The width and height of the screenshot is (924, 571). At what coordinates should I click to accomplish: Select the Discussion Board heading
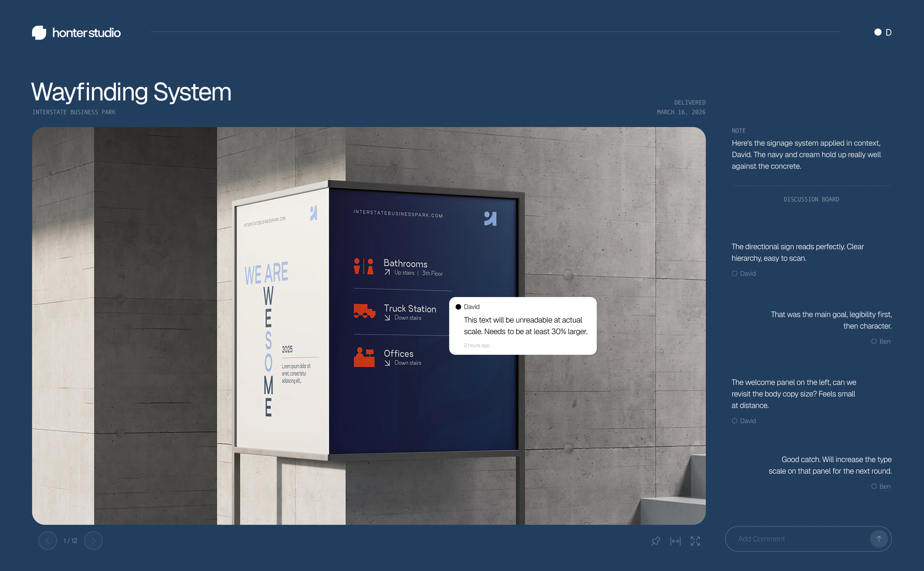811,200
